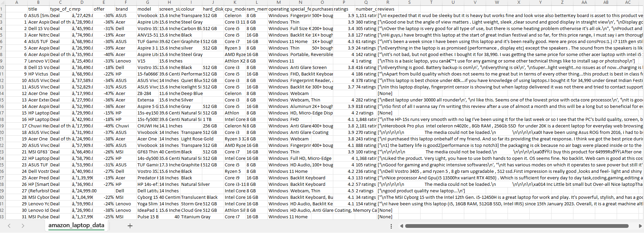This screenshot has width=644, height=233.
Task: Go to previous sheet using left arrow
Action: (9, 226)
